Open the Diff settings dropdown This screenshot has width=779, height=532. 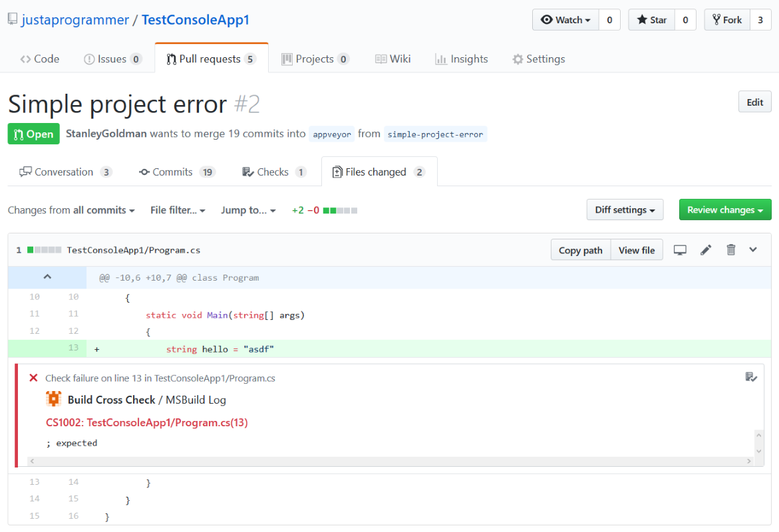[x=625, y=209]
